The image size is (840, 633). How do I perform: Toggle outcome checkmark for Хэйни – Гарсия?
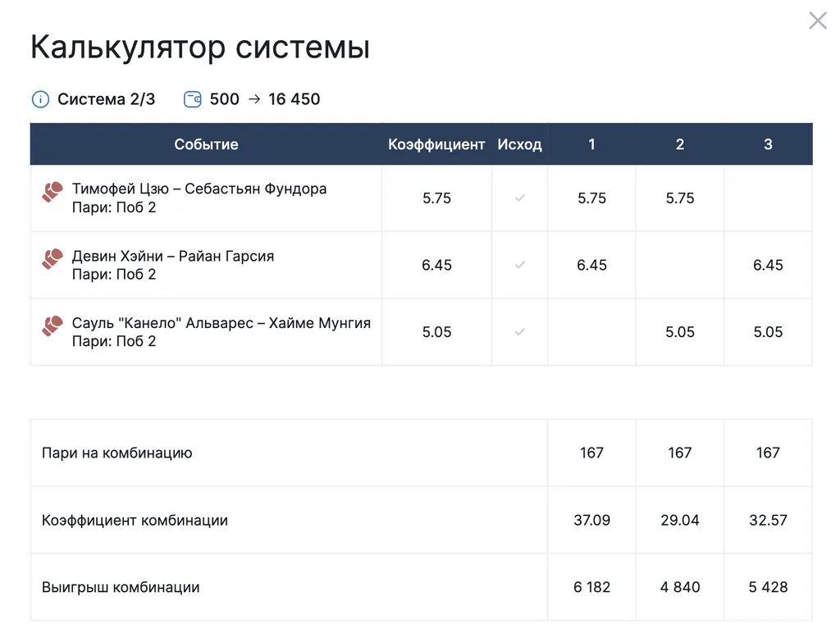(x=519, y=265)
